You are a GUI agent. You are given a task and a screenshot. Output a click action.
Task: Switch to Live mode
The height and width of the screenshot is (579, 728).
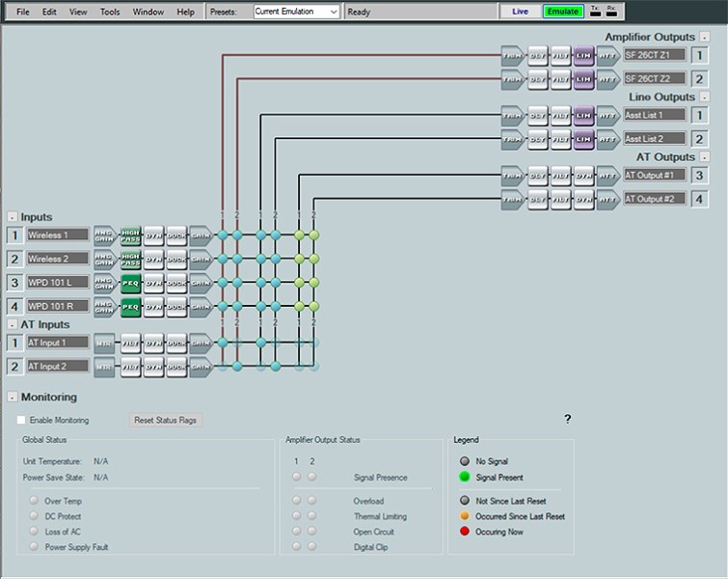(x=520, y=12)
